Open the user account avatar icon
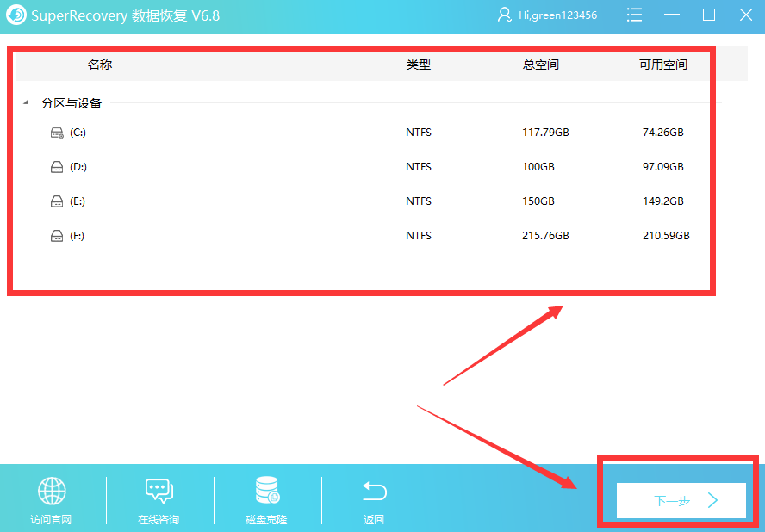The width and height of the screenshot is (765, 532). 505,15
